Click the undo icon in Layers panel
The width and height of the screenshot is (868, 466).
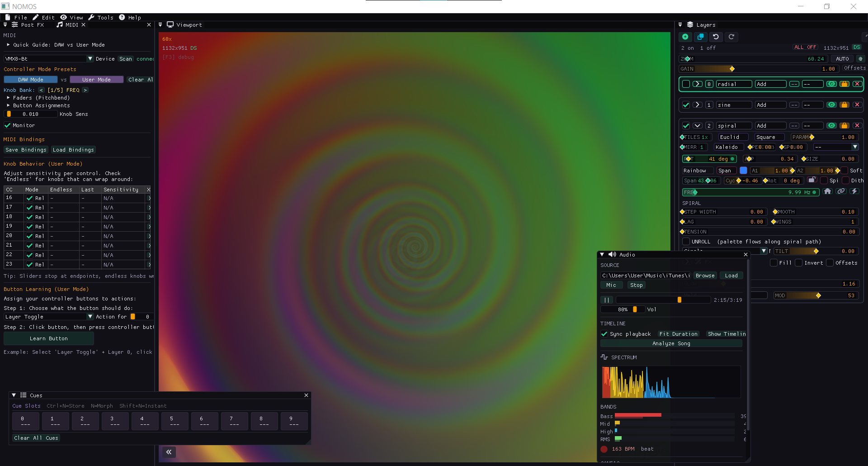pos(716,37)
